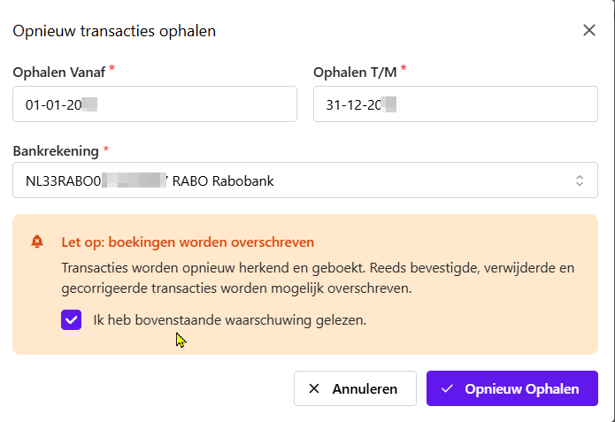Click the X icon inside the Annuleren button

314,389
